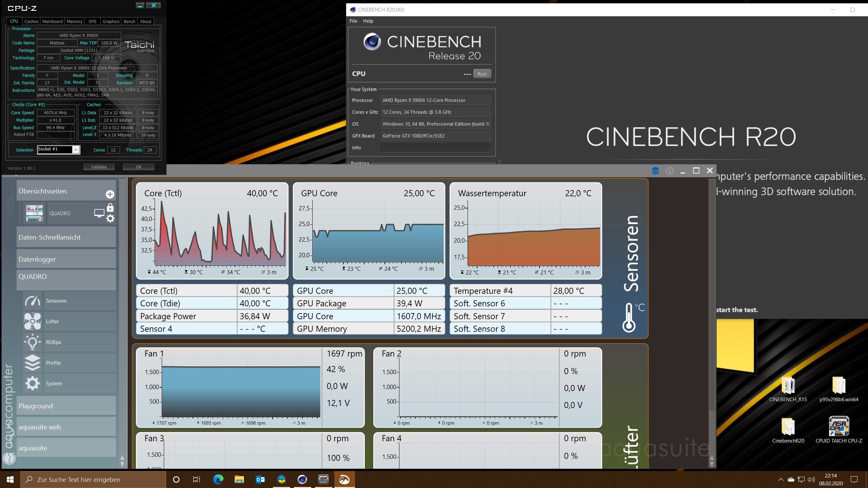Screen dimensions: 868x488
Task: Click OK button in CPU-Z
Action: click(x=139, y=167)
